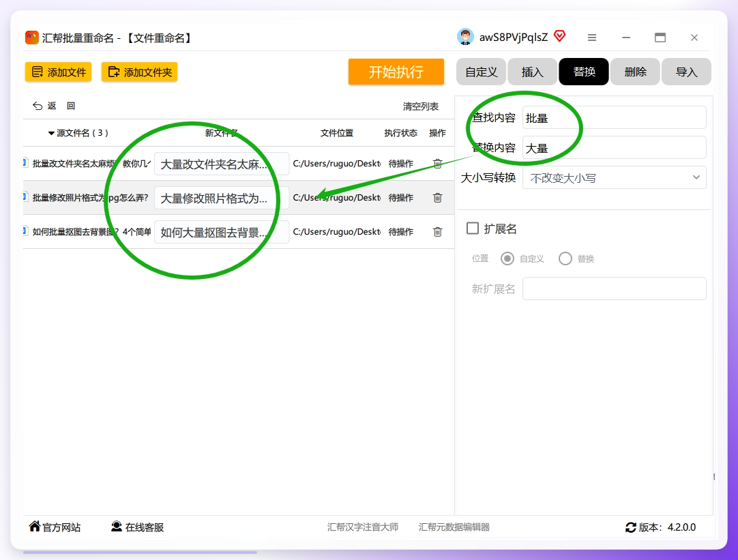738x560 pixels.
Task: Click file path of 如何批量抠图 row
Action: 336,231
